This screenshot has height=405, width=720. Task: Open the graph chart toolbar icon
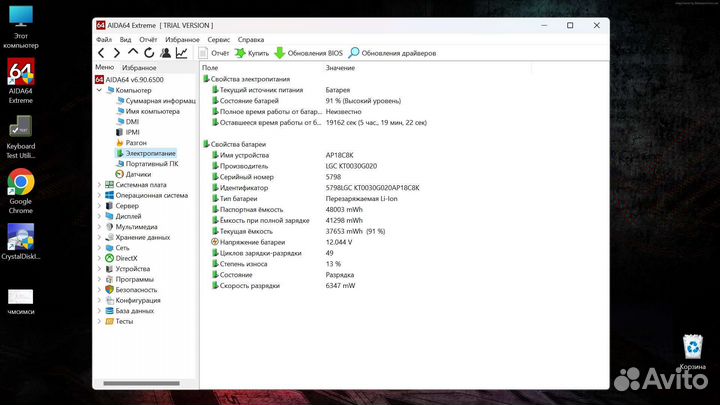[182, 53]
